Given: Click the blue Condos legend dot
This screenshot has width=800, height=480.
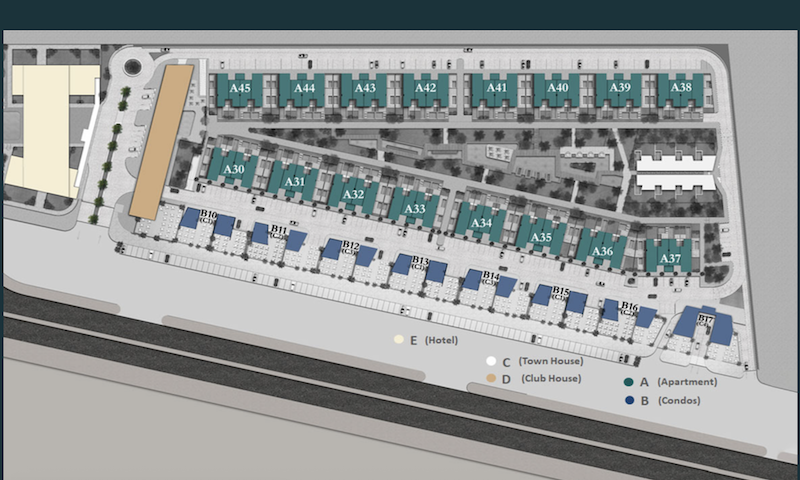Looking at the screenshot, I should [628, 401].
